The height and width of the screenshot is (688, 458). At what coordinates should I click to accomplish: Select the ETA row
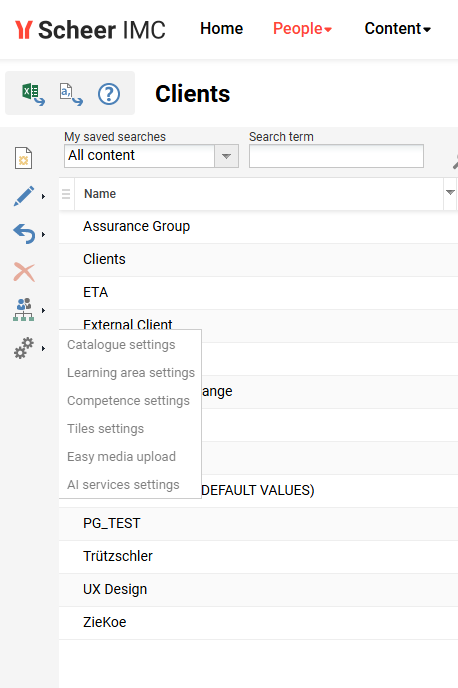click(x=258, y=293)
